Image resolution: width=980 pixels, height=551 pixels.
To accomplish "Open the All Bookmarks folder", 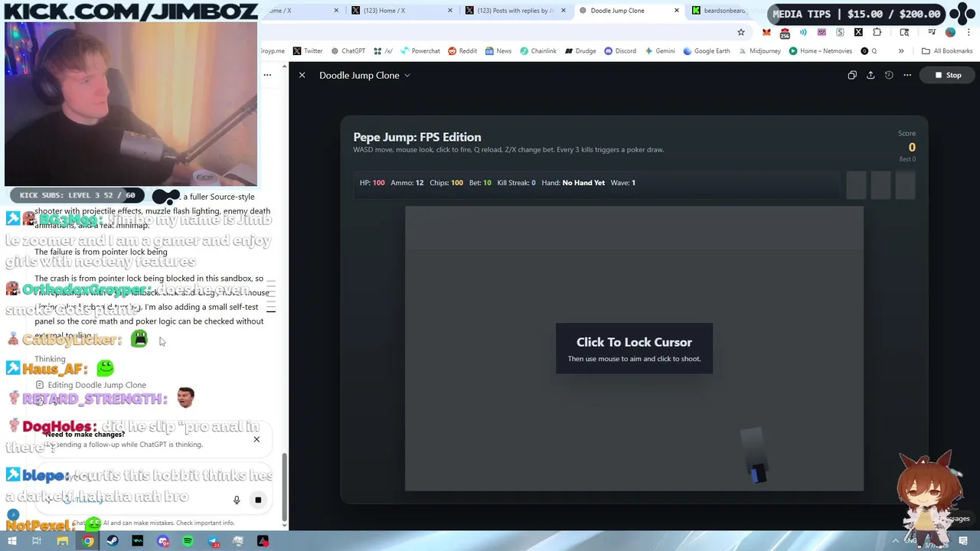I will tap(947, 51).
